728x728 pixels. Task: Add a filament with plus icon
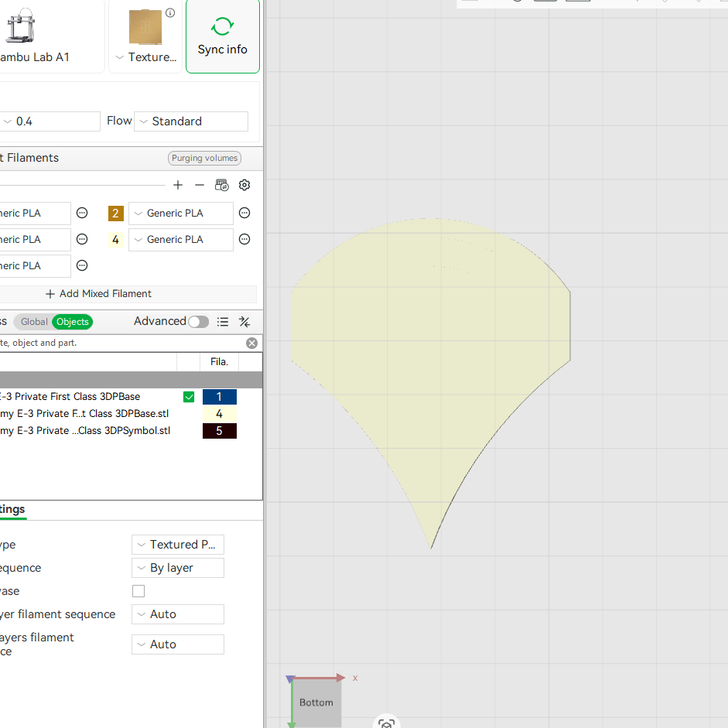point(178,185)
